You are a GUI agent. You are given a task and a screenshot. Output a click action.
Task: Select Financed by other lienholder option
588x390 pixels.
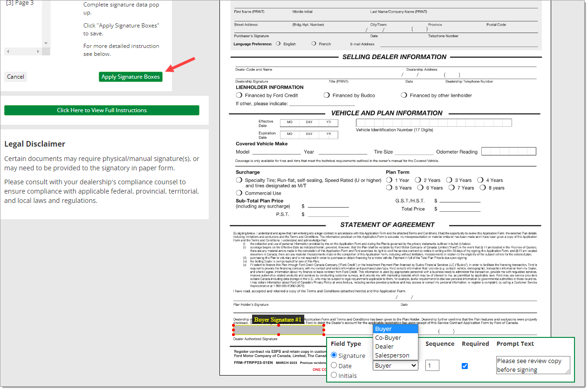(404, 95)
